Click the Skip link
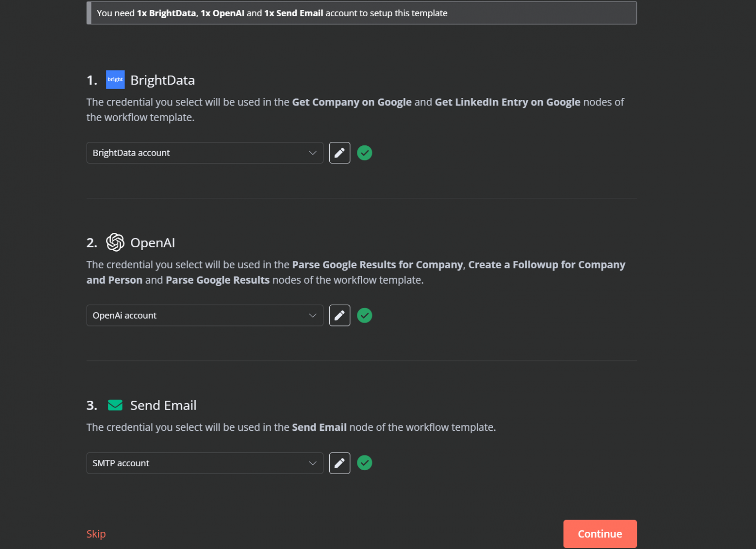 tap(96, 533)
